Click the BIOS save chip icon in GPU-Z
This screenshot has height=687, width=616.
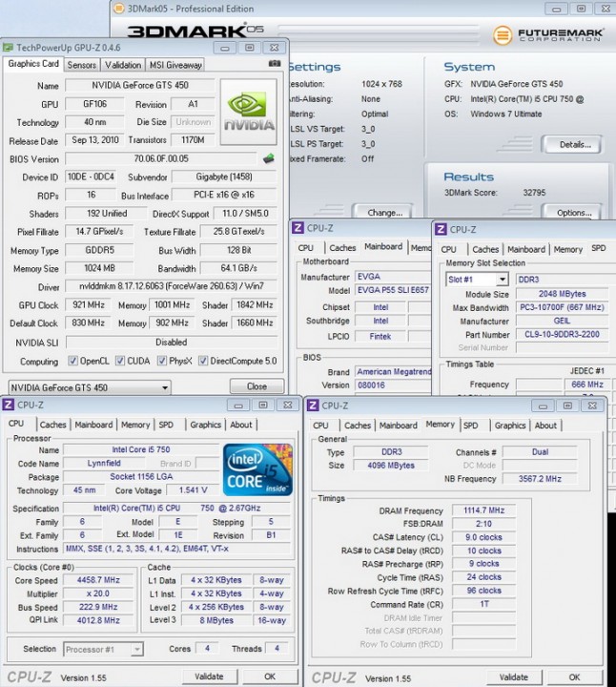pos(268,158)
